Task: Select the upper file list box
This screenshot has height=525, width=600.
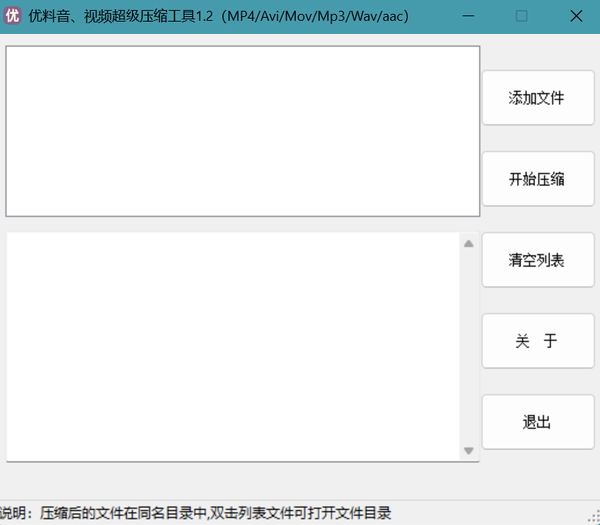Action: 243,131
